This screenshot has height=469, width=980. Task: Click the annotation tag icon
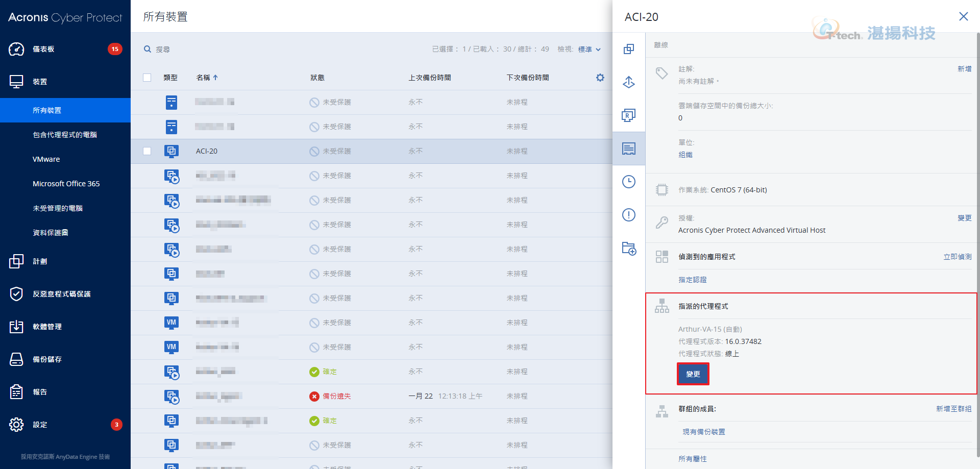click(x=662, y=73)
